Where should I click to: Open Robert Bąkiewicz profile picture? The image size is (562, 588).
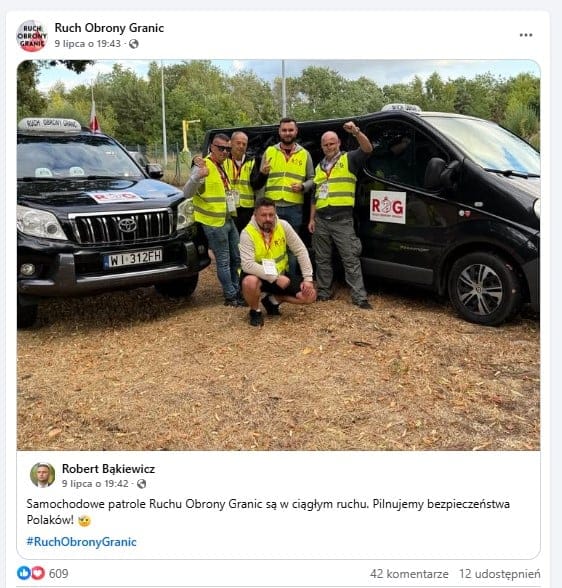42,475
